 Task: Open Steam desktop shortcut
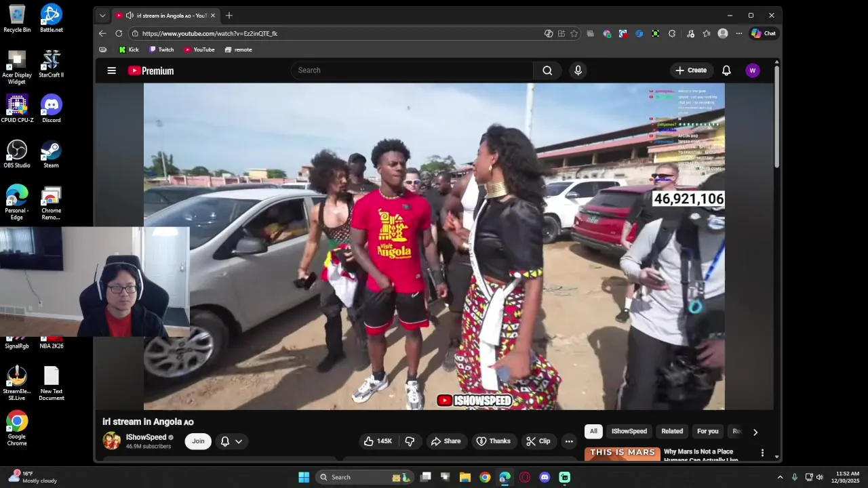pos(52,154)
